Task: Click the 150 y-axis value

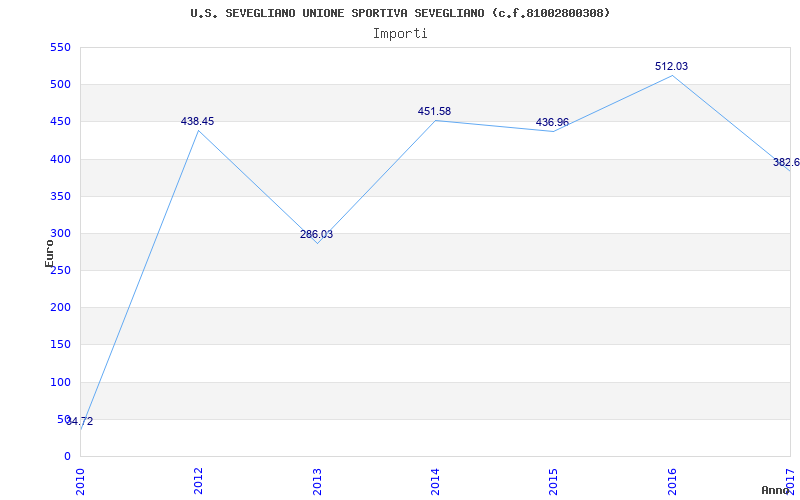Action: (60, 345)
